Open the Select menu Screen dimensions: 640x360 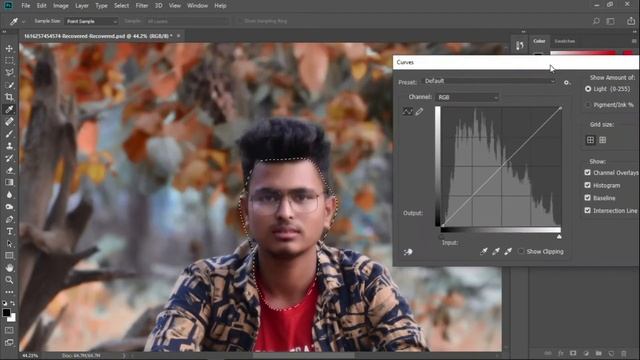[x=121, y=6]
